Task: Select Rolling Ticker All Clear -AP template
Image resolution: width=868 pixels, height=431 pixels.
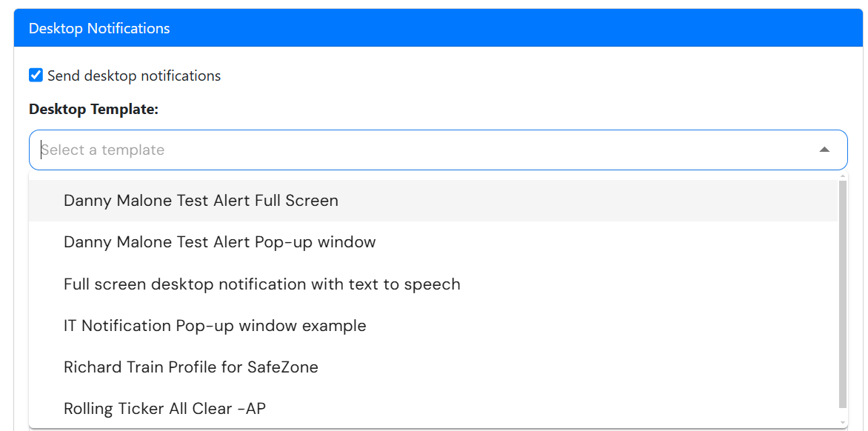Action: click(x=433, y=409)
